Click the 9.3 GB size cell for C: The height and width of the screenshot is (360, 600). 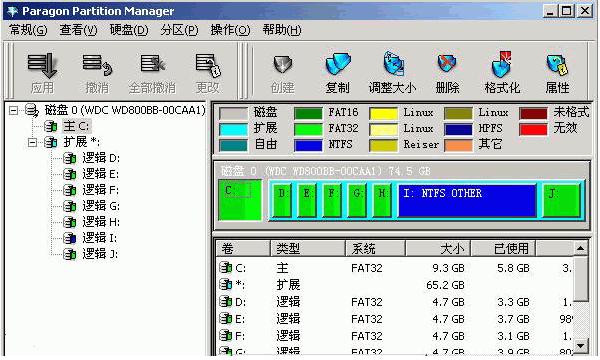coord(448,268)
